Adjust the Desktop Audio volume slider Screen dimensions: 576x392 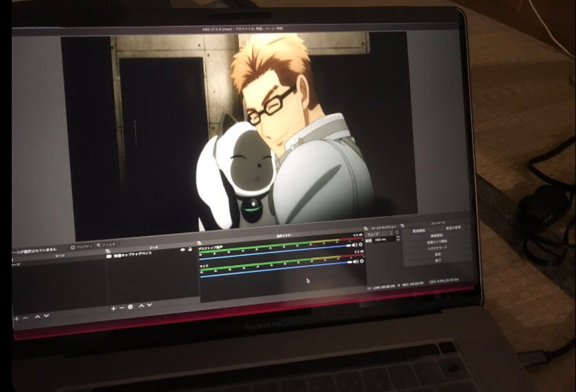tap(276, 252)
